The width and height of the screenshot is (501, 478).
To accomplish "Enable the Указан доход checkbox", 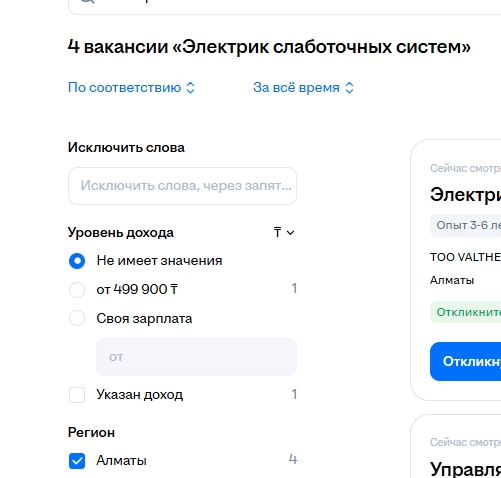I will click(77, 395).
